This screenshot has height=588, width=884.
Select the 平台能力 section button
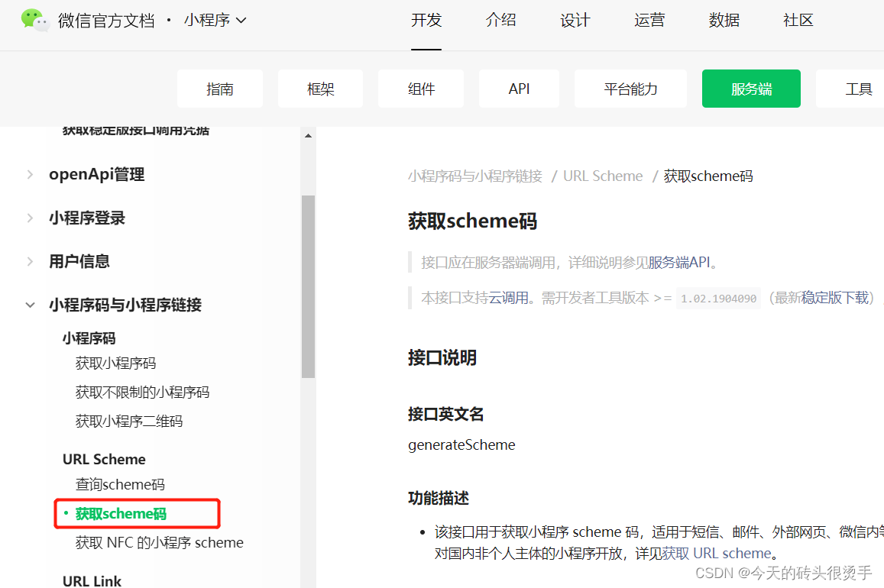click(631, 89)
